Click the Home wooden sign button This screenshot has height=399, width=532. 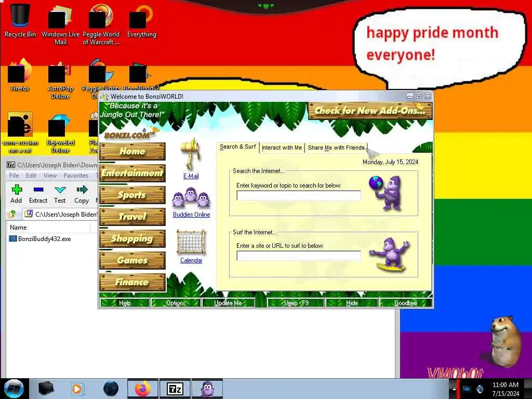click(x=132, y=151)
